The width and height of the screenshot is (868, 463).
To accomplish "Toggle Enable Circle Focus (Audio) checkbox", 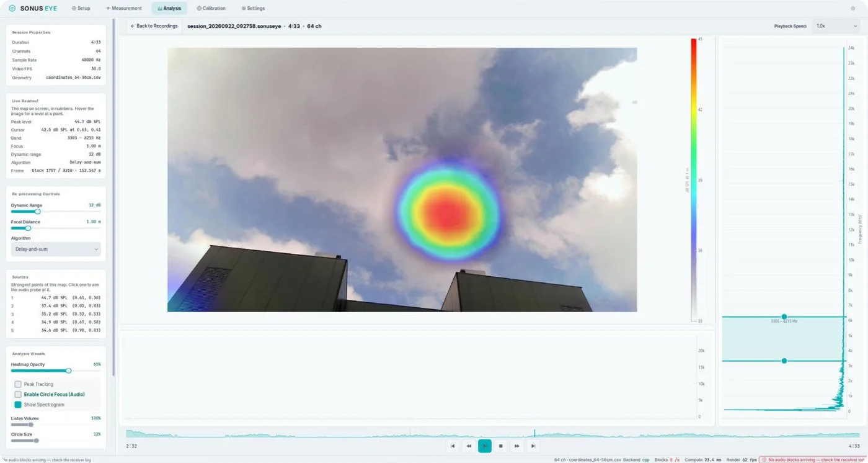I will pos(18,394).
